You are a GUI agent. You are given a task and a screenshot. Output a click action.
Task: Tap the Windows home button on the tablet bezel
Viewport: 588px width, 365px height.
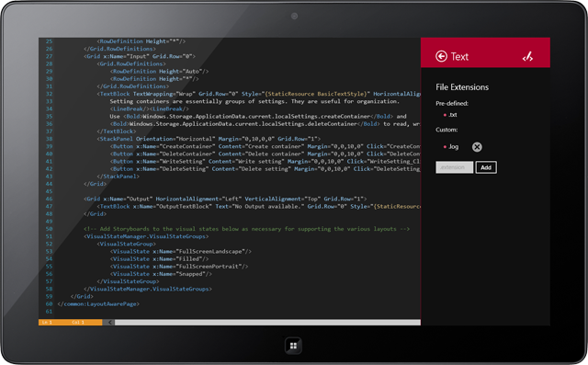293,346
